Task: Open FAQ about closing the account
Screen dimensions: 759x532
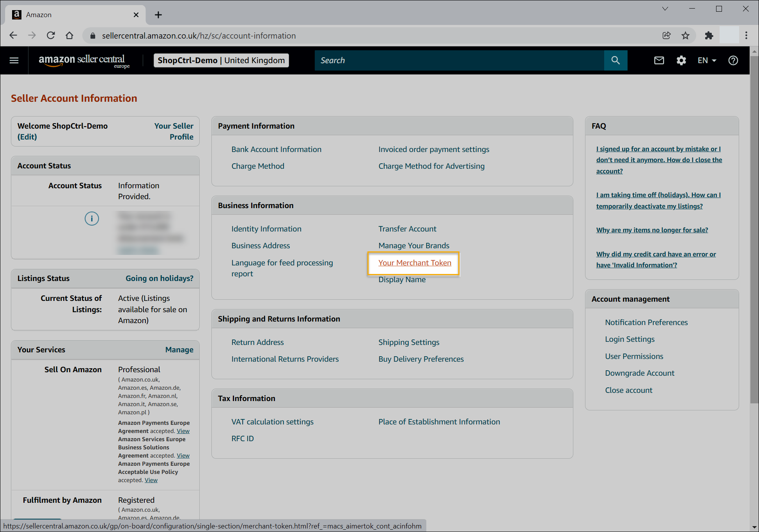Action: [x=659, y=160]
